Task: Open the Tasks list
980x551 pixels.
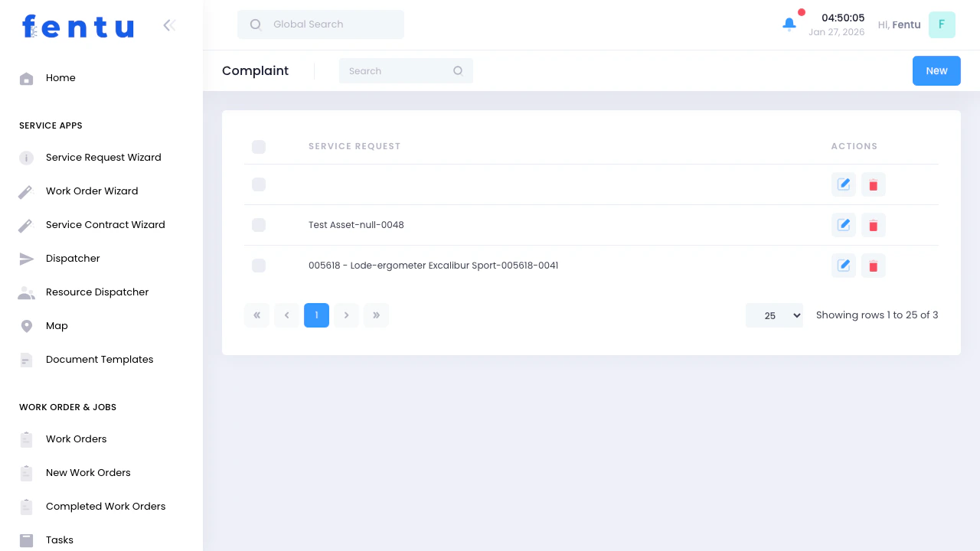Action: coord(59,540)
